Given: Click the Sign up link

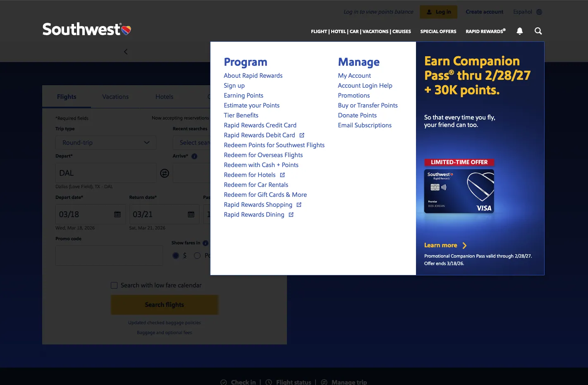Looking at the screenshot, I should pyautogui.click(x=234, y=86).
